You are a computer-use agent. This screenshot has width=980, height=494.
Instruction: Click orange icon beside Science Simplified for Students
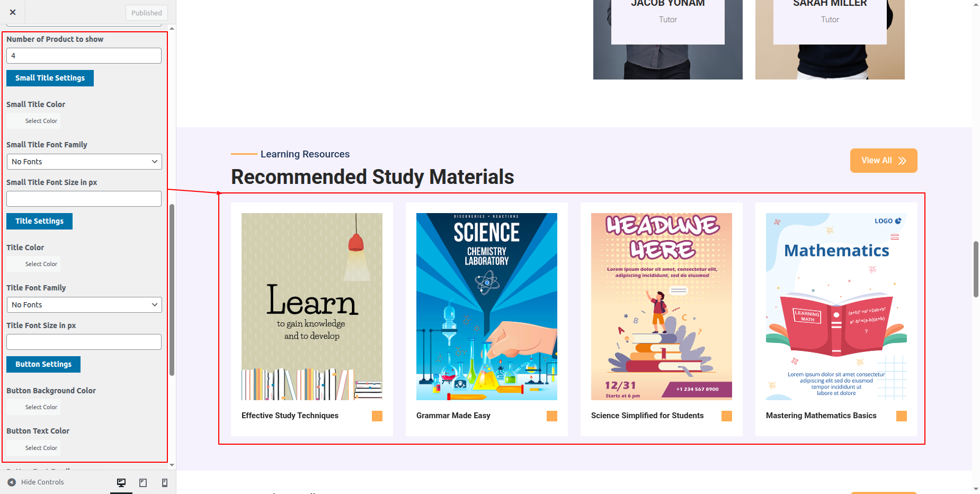(x=727, y=416)
